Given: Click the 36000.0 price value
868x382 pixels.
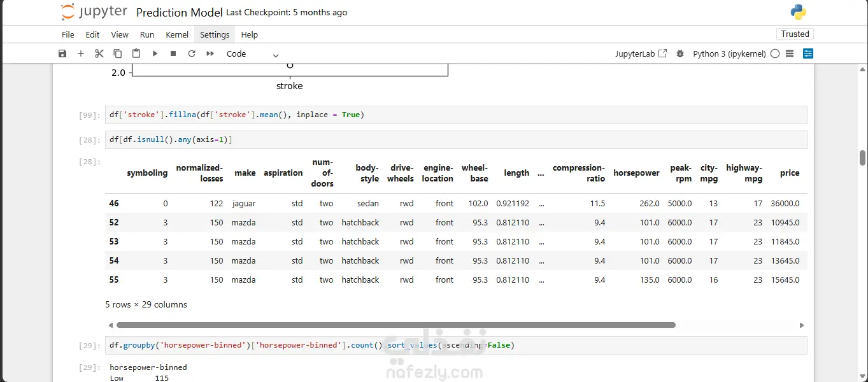Looking at the screenshot, I should [785, 204].
